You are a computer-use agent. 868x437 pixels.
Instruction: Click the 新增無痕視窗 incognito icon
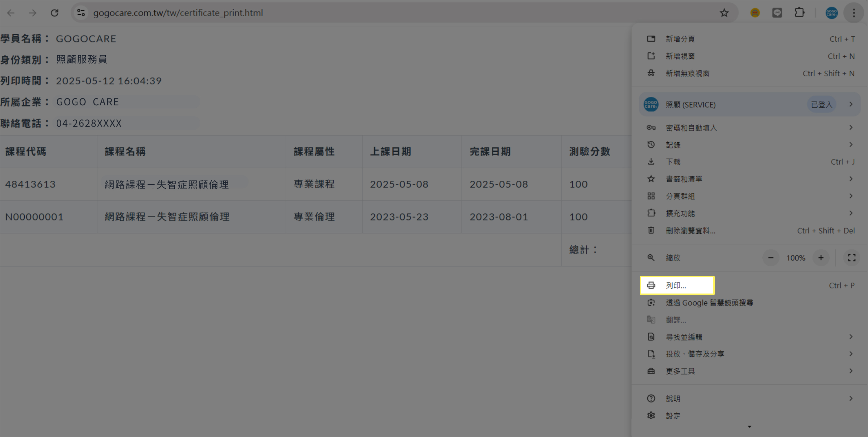(651, 73)
